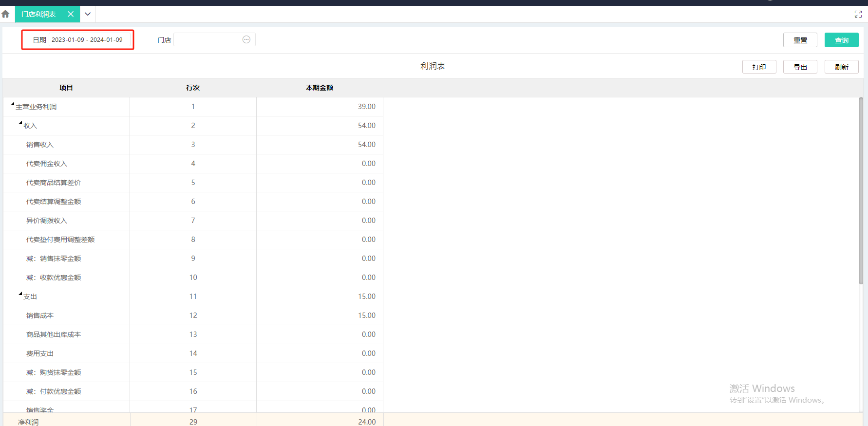This screenshot has width=868, height=426.
Task: Select the 异价调拨收入 row
Action: click(x=193, y=221)
